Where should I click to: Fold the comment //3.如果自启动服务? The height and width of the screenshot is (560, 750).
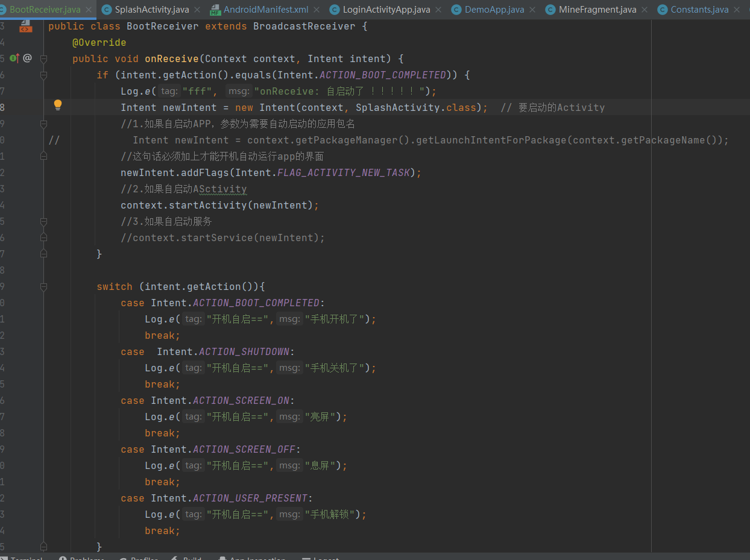pos(43,222)
